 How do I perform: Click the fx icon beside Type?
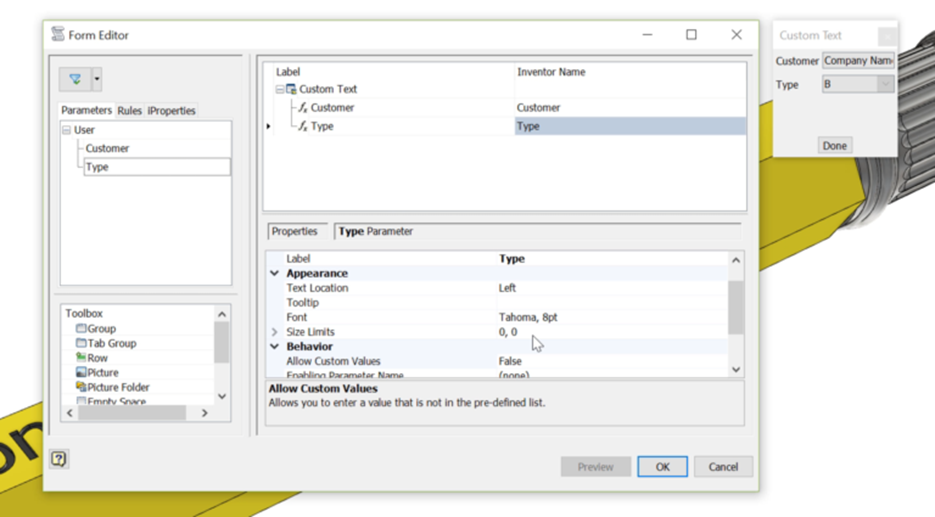(x=303, y=126)
